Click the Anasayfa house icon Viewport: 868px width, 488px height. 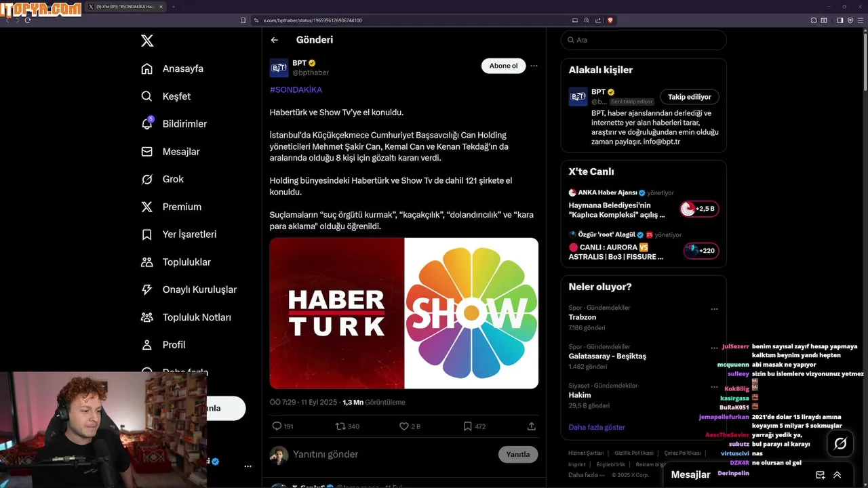coord(147,68)
